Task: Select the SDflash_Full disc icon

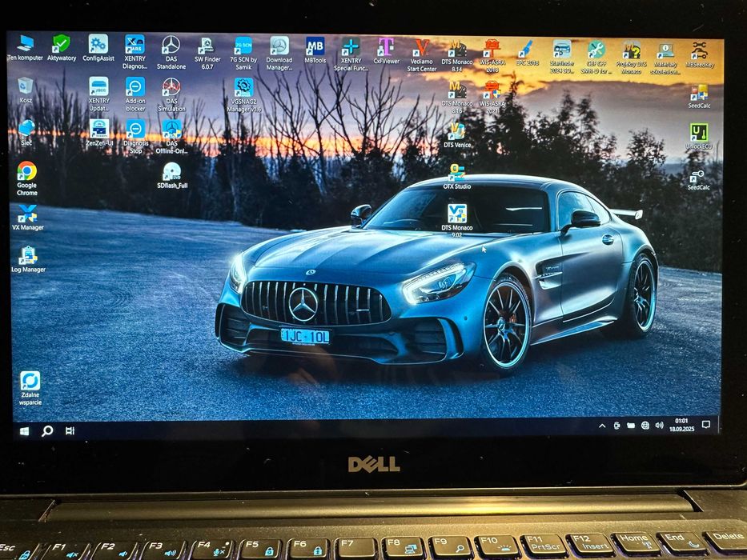Action: 172,175
